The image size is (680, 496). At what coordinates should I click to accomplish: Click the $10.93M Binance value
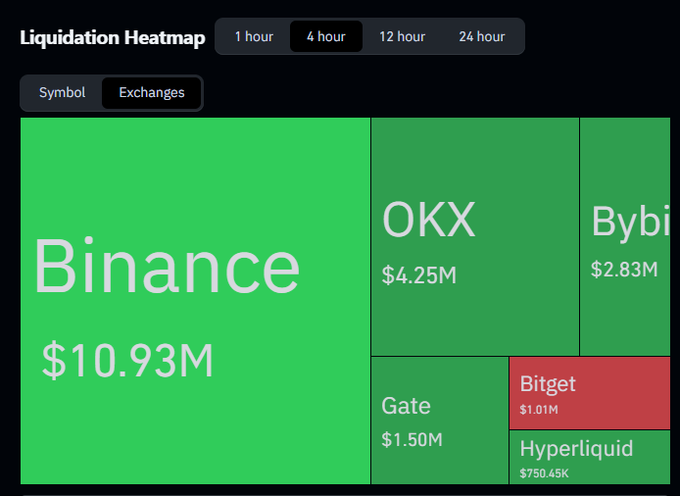(x=127, y=360)
